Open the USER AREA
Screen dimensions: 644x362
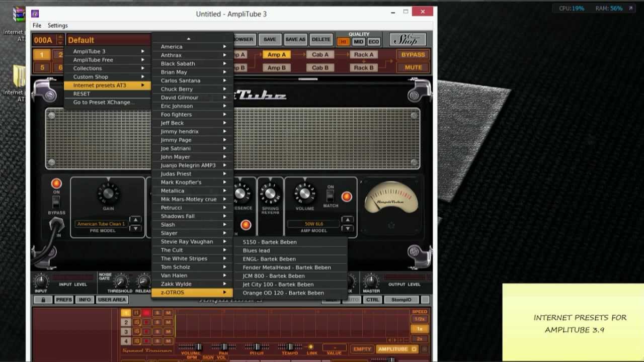pyautogui.click(x=112, y=300)
